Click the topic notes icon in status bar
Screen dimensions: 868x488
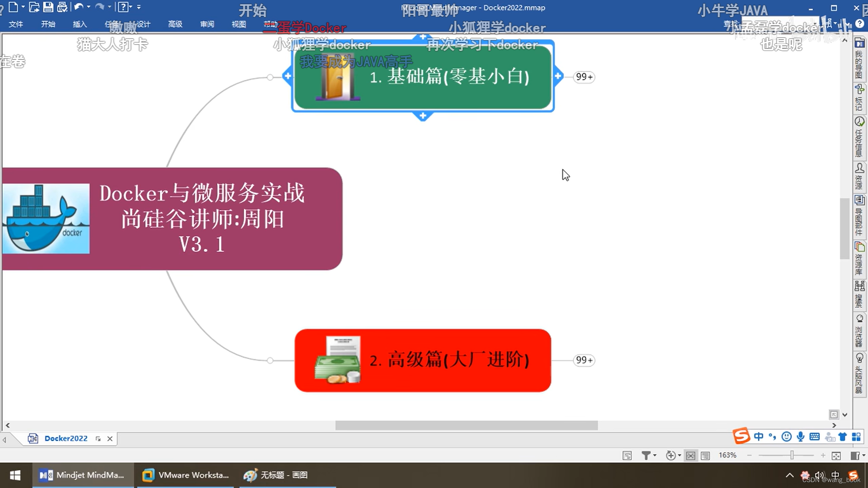[x=627, y=455]
